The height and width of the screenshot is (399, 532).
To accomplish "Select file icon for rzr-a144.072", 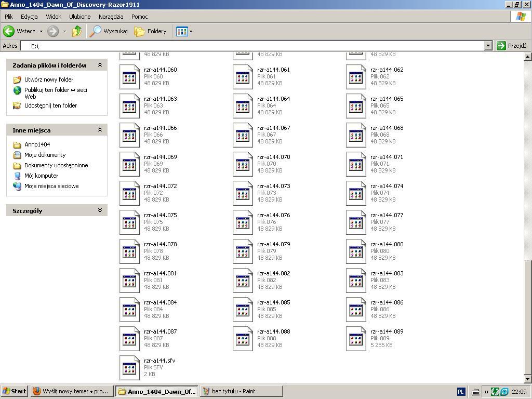I will pyautogui.click(x=129, y=194).
